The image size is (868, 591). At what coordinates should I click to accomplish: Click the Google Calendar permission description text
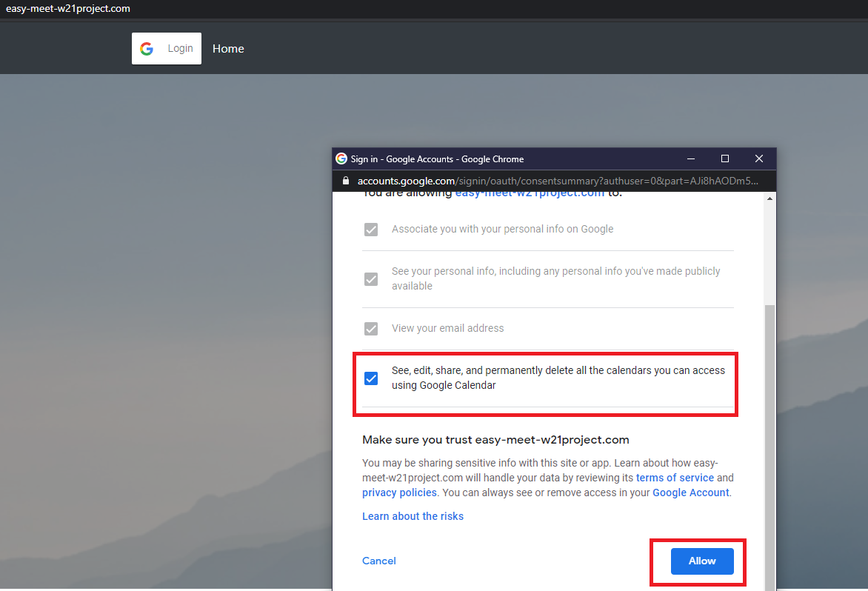coord(558,378)
